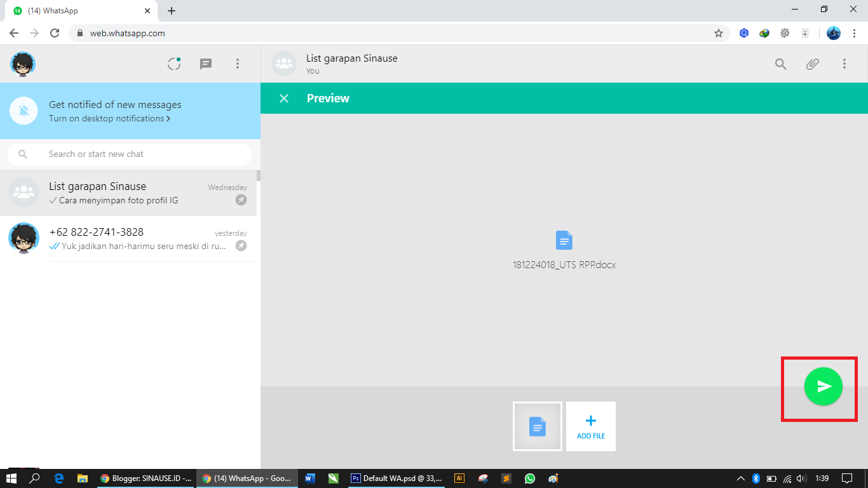The image size is (868, 488).
Task: Show hidden system tray icons chevron
Action: click(x=741, y=478)
